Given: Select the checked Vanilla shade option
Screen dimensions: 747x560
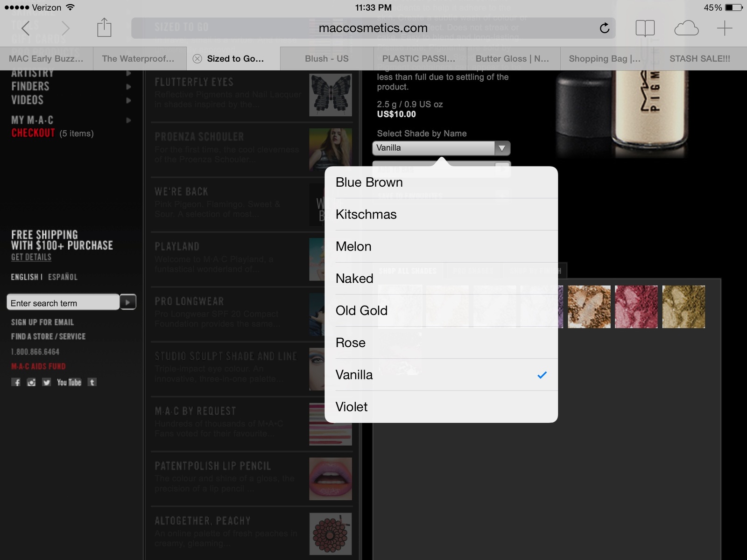Looking at the screenshot, I should (x=441, y=375).
